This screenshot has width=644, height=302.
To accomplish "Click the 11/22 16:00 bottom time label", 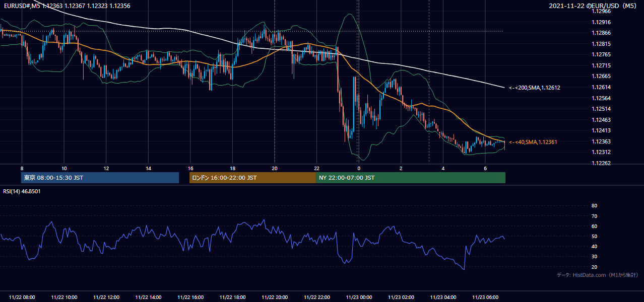I will point(190,297).
